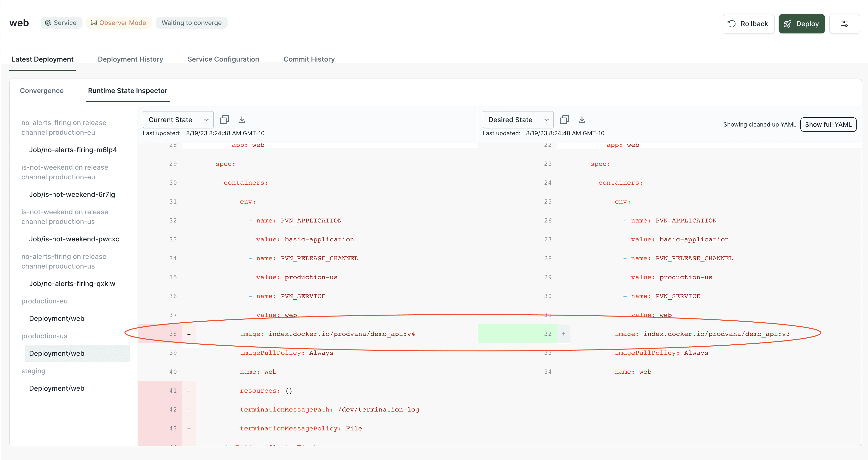Viewport: 868px width, 460px height.
Task: Switch to the Service Configuration tab
Action: (x=223, y=59)
